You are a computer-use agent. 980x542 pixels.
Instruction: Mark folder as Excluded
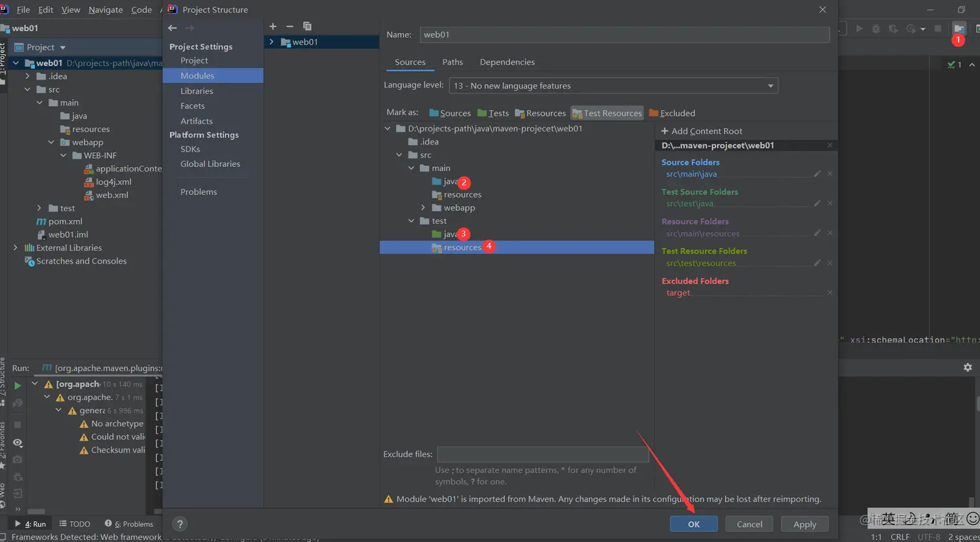coord(672,113)
